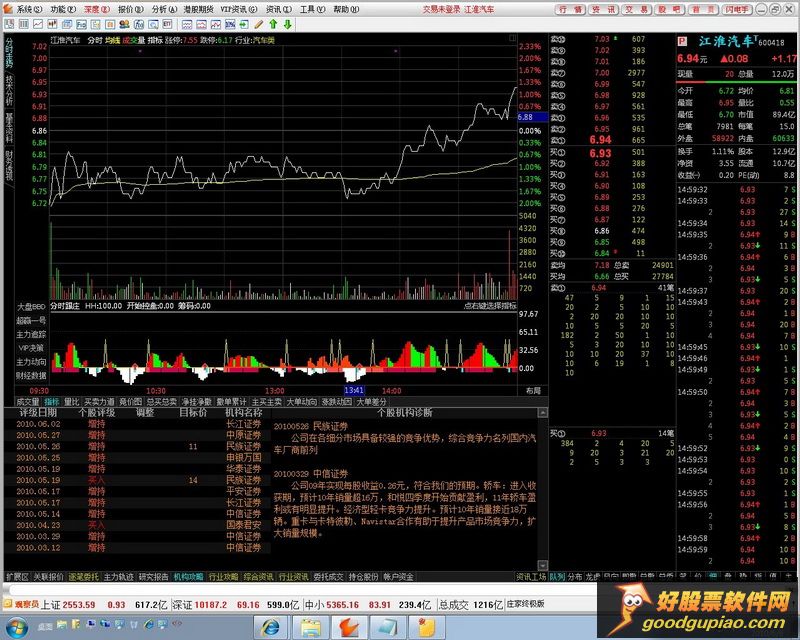Open the 深度 menu
The width and height of the screenshot is (800, 640).
(97, 9)
